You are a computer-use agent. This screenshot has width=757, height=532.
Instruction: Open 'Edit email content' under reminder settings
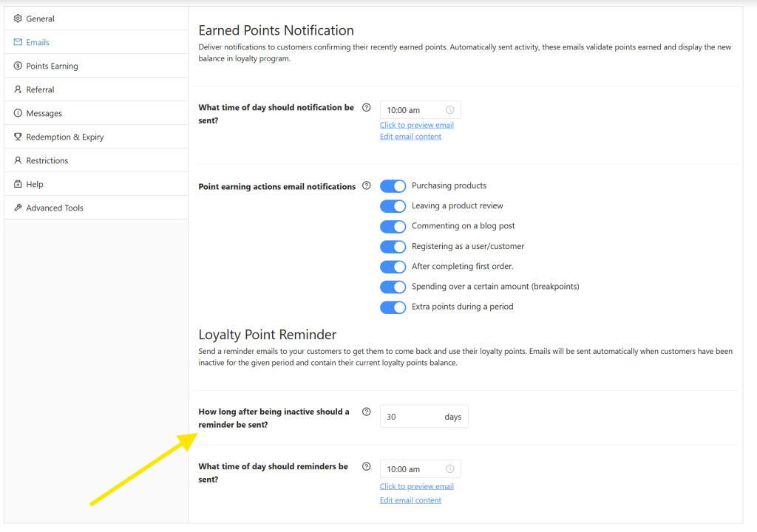[410, 499]
